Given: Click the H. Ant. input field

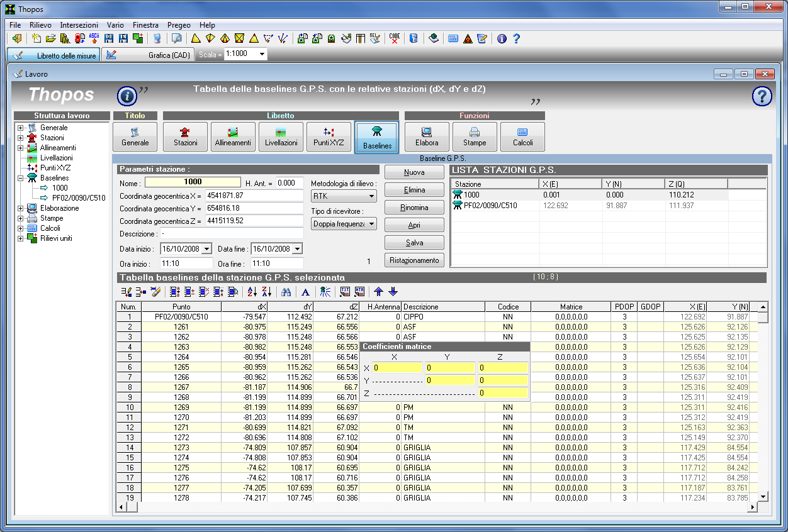Looking at the screenshot, I should (290, 183).
